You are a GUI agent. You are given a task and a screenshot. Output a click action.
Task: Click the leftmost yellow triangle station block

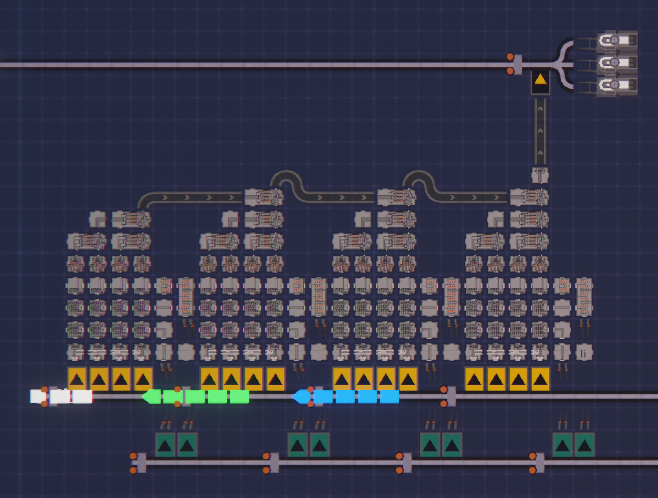(x=77, y=379)
